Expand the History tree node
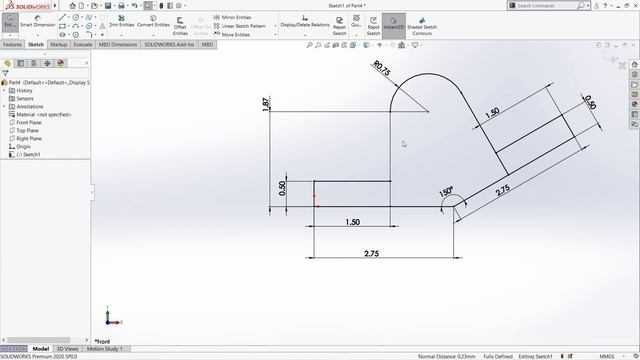The height and width of the screenshot is (360, 640). click(x=4, y=91)
